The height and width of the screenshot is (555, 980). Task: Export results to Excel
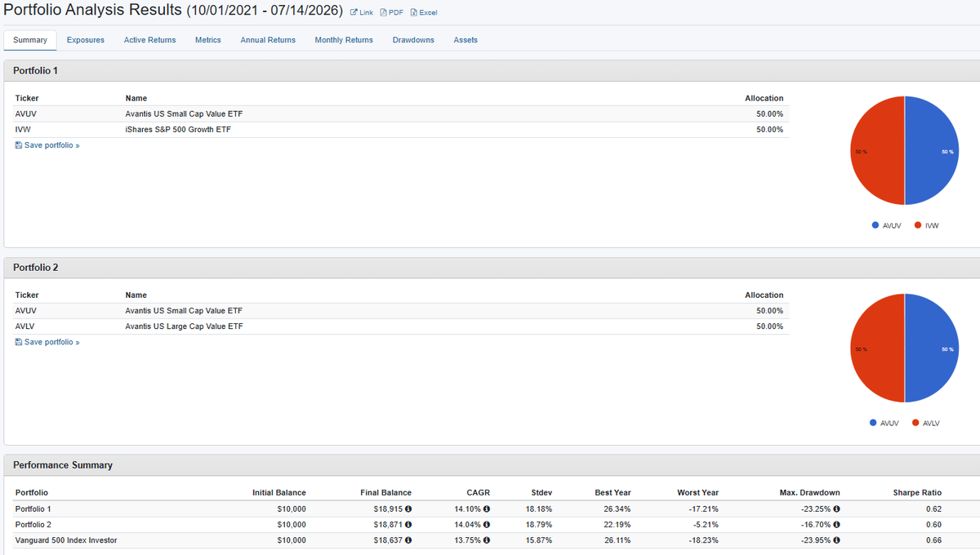click(424, 12)
